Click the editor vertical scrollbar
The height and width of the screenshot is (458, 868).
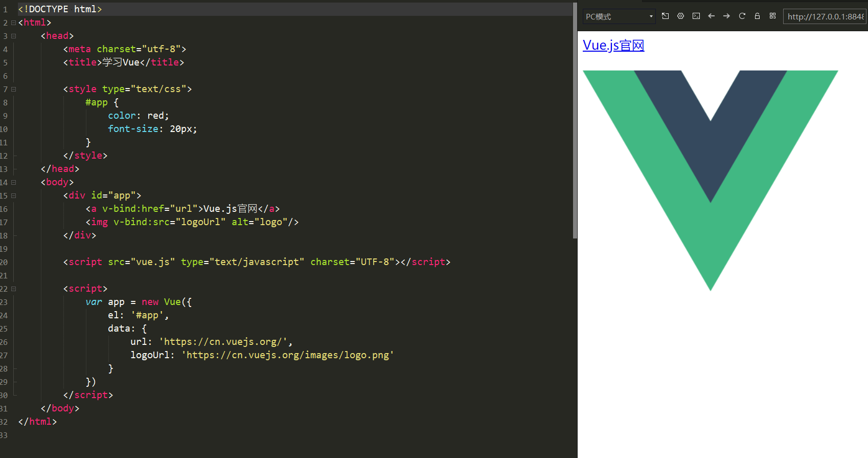[575, 120]
